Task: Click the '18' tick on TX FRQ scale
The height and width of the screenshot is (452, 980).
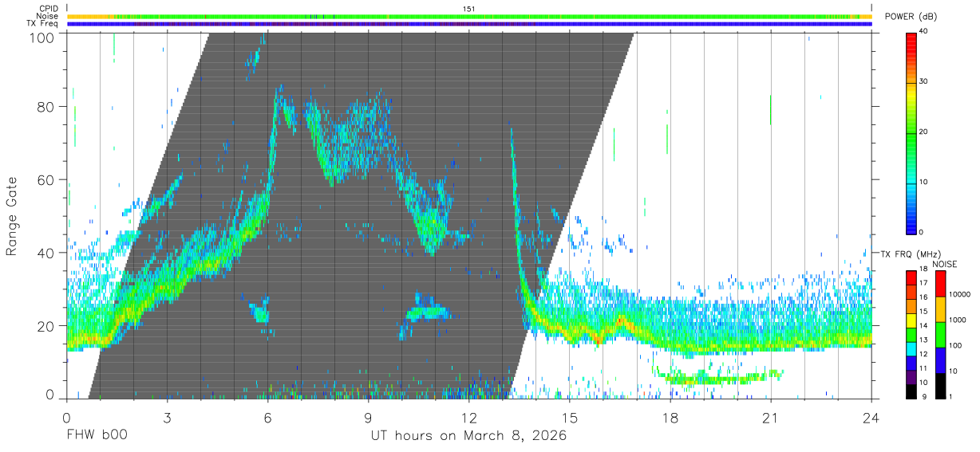Action: (923, 270)
